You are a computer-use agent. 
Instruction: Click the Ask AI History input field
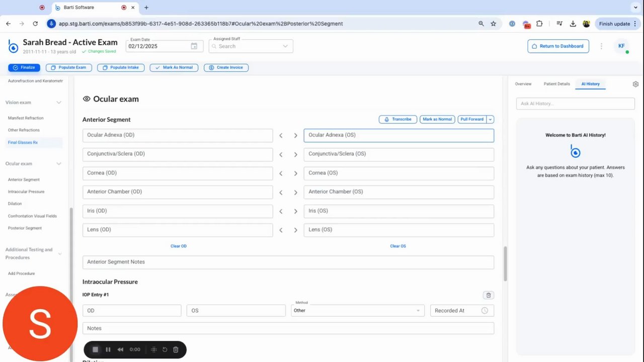tap(575, 104)
